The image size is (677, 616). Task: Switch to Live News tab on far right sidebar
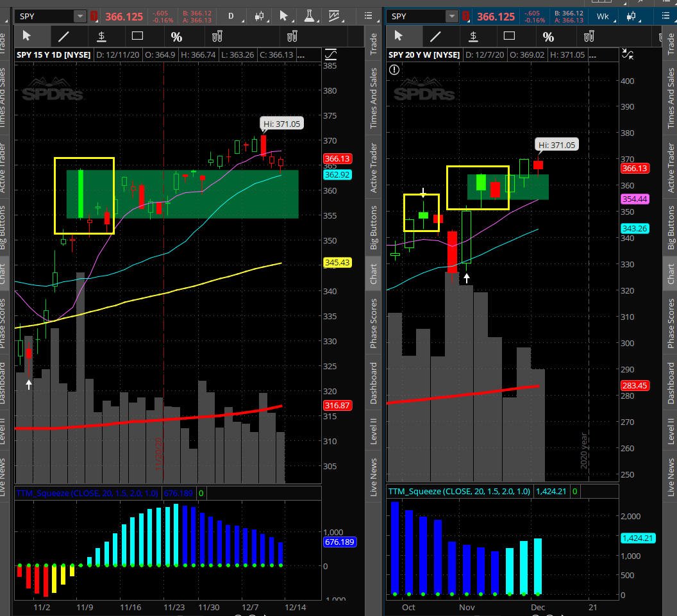pos(671,478)
